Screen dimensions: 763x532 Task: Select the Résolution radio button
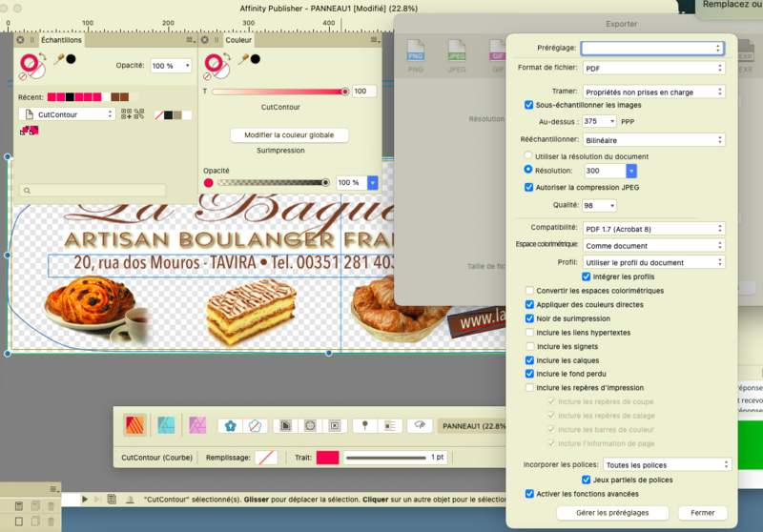(528, 170)
